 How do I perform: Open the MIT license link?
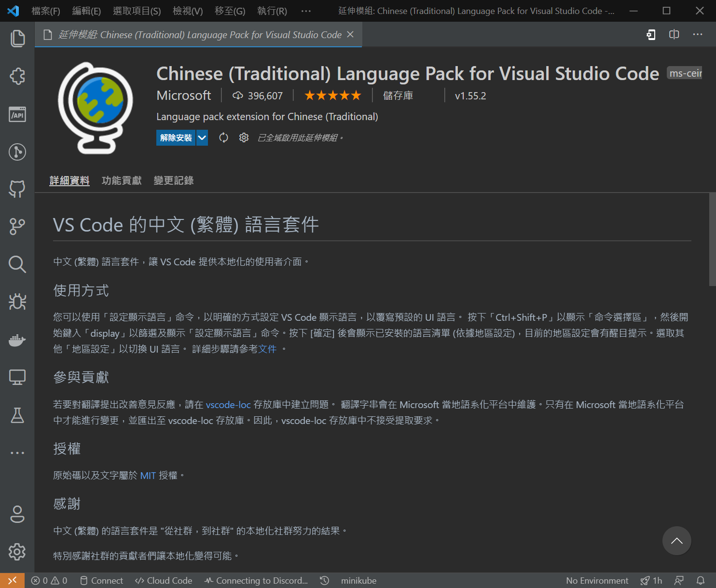[x=148, y=476]
